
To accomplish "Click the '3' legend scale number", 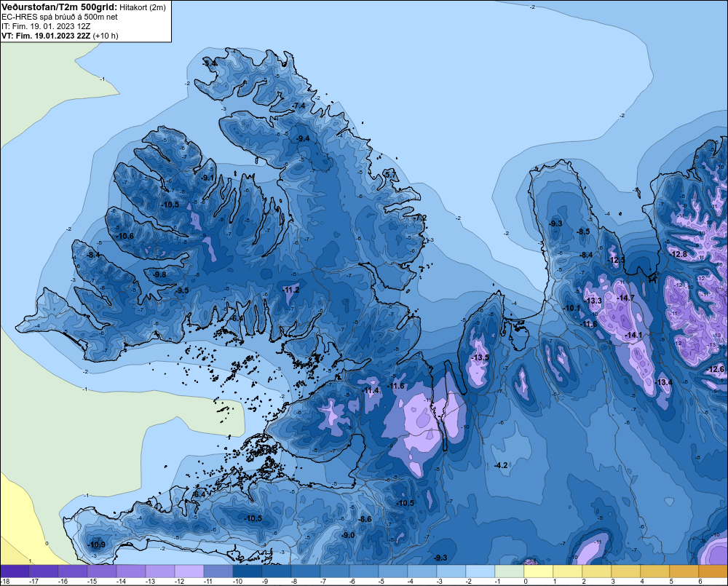I will pyautogui.click(x=613, y=582).
